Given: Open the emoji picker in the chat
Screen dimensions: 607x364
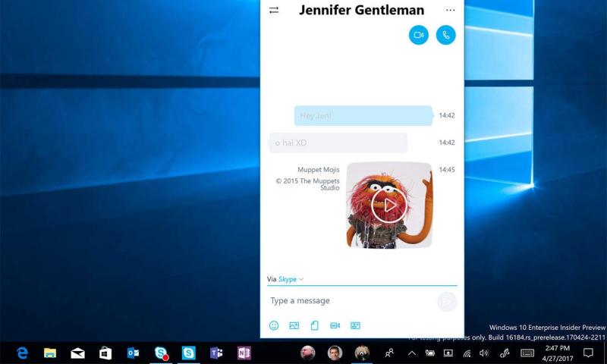Looking at the screenshot, I should (x=274, y=326).
